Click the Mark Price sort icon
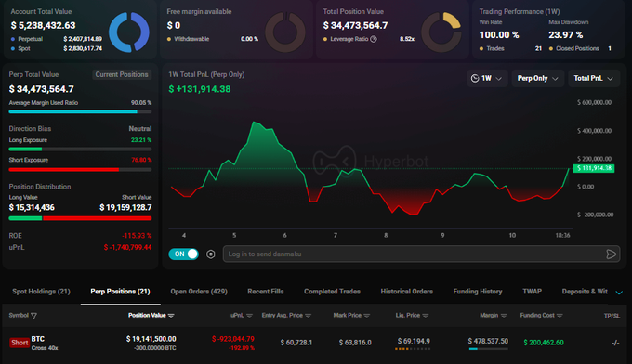 click(366, 316)
